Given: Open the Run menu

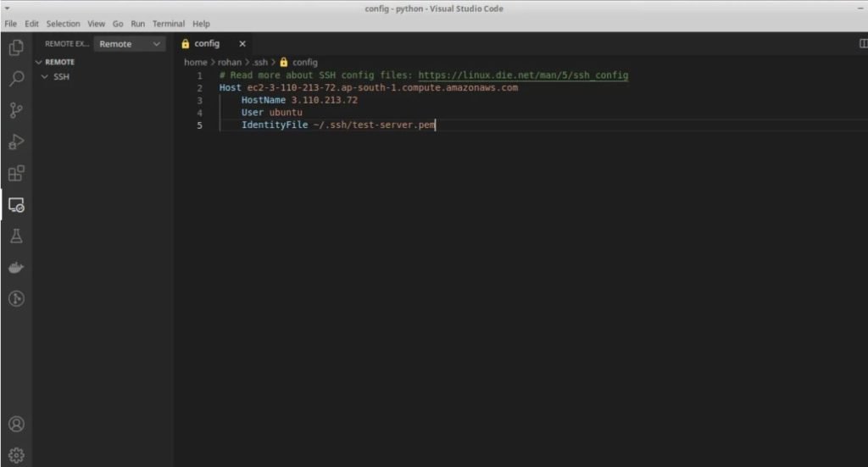Looking at the screenshot, I should 138,24.
